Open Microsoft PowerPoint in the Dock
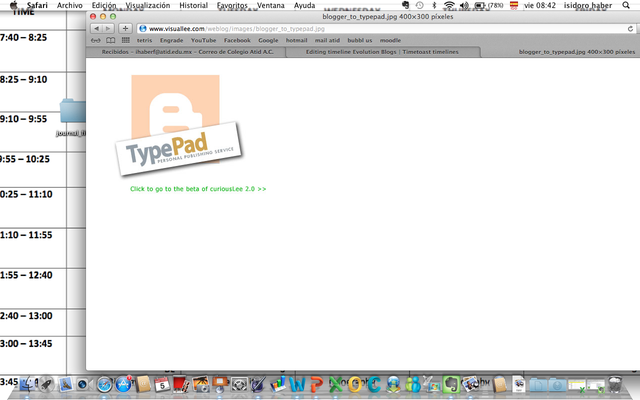 (316, 384)
